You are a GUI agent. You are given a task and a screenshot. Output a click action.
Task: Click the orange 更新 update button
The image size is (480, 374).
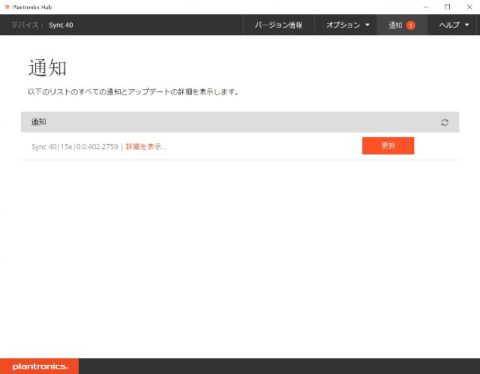pos(388,146)
